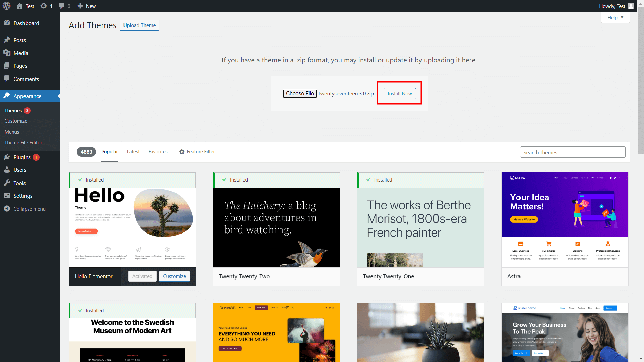Open the Plugins menu label
Image resolution: width=644 pixels, height=362 pixels.
coord(22,157)
